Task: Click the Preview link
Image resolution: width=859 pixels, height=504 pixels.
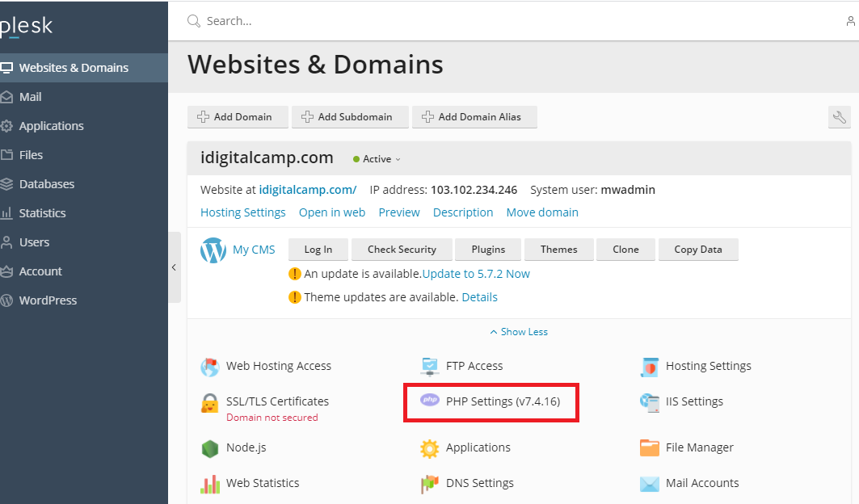Action: 399,212
